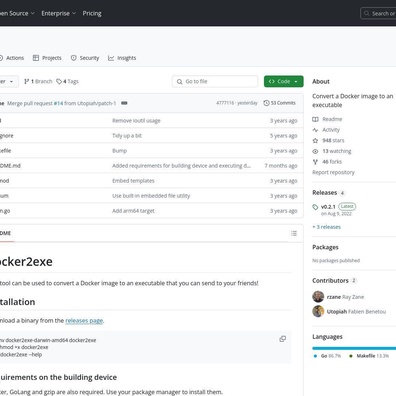
Task: Open pull request #14 link
Action: (x=58, y=103)
